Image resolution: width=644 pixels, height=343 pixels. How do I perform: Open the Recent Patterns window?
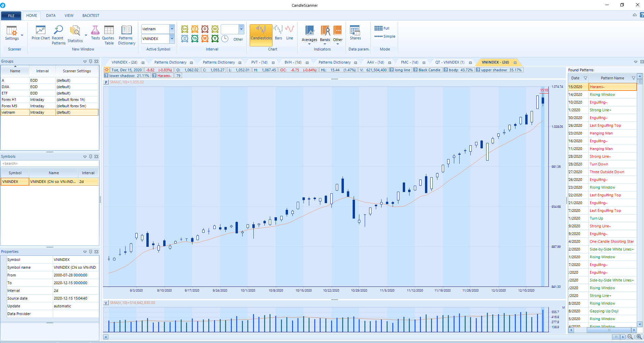click(58, 35)
